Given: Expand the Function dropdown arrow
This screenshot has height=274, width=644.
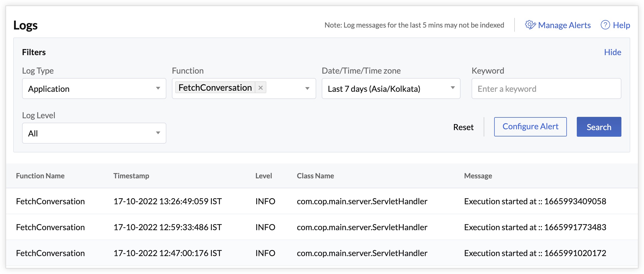Looking at the screenshot, I should pyautogui.click(x=307, y=88).
